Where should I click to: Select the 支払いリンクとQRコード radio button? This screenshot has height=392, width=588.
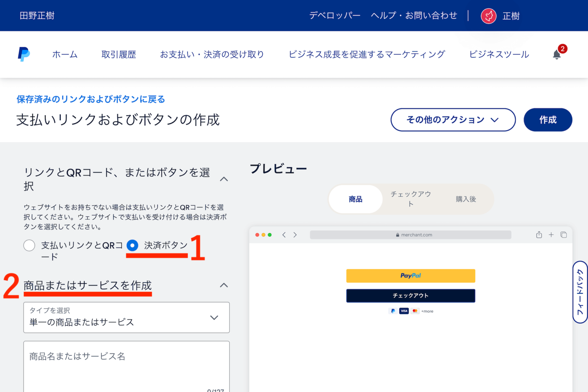[29, 245]
